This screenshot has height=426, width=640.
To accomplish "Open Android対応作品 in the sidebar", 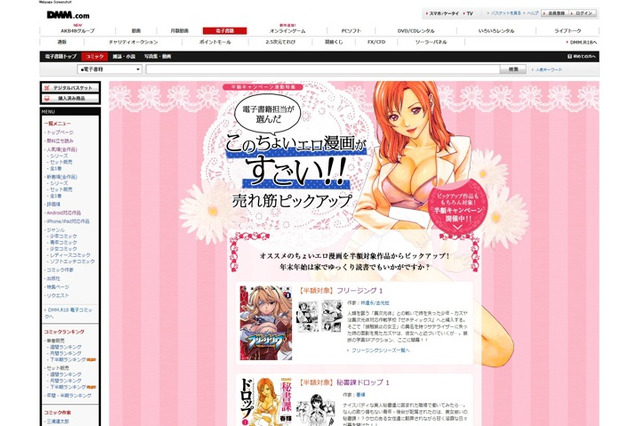I will (x=64, y=213).
